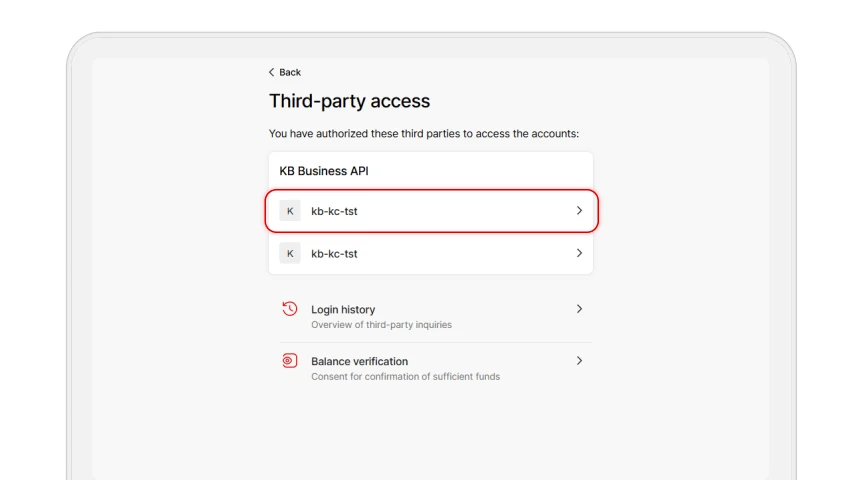This screenshot has width=864, height=480.
Task: Click the Back arrow icon
Action: [x=271, y=72]
